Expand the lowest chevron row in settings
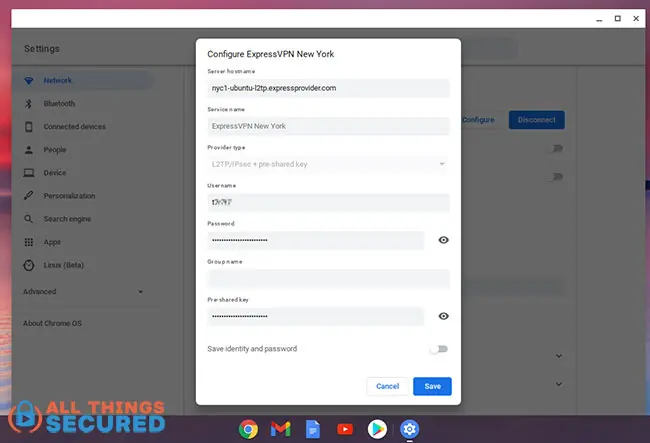Screen dimensions: 650x443 tap(559, 384)
